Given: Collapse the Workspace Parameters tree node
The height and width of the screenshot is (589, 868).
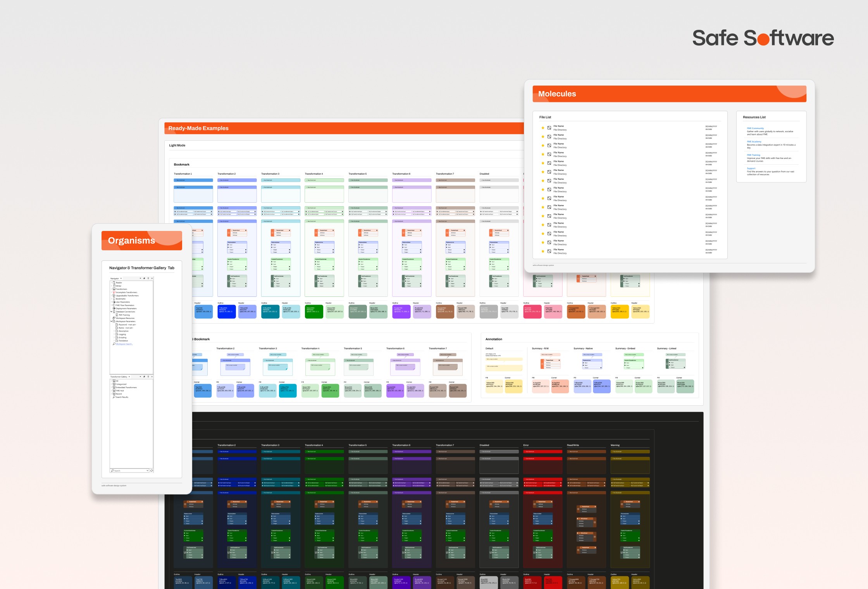Looking at the screenshot, I should click(111, 321).
